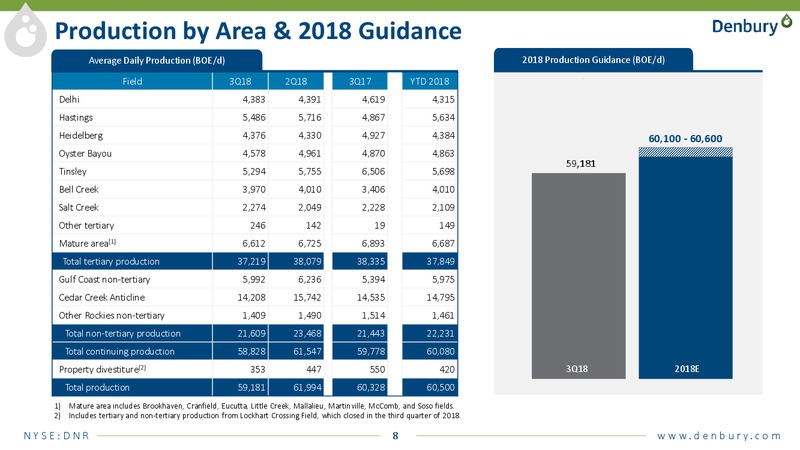Viewport: 800px width, 450px height.
Task: Click Cedar Creek Anticline YTD value 14,795
Action: tap(441, 297)
